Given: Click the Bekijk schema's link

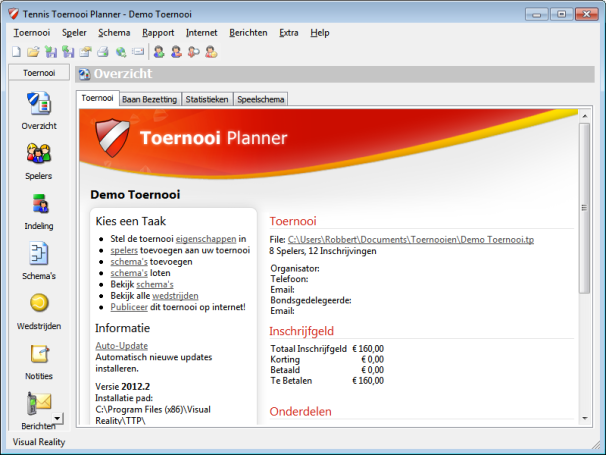Looking at the screenshot, I should [x=155, y=284].
